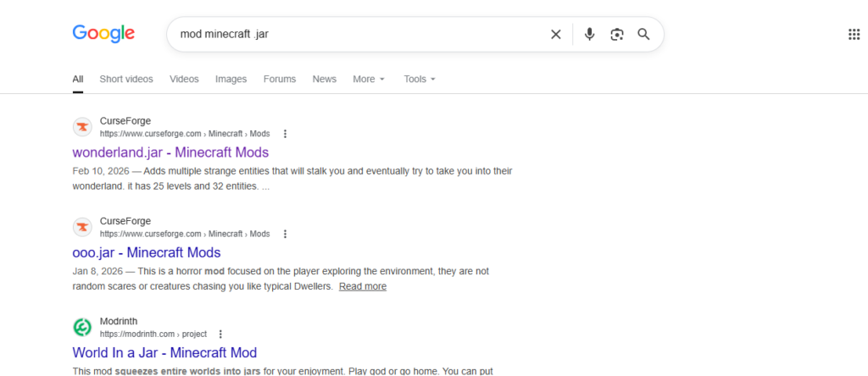Click the search input field text
Image resolution: width=868 pixels, height=376 pixels.
click(225, 34)
